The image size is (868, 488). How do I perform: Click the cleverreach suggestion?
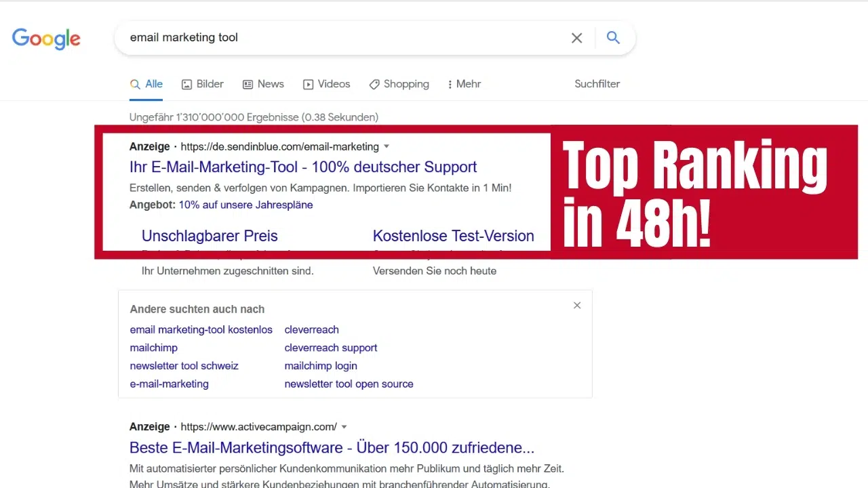click(312, 330)
